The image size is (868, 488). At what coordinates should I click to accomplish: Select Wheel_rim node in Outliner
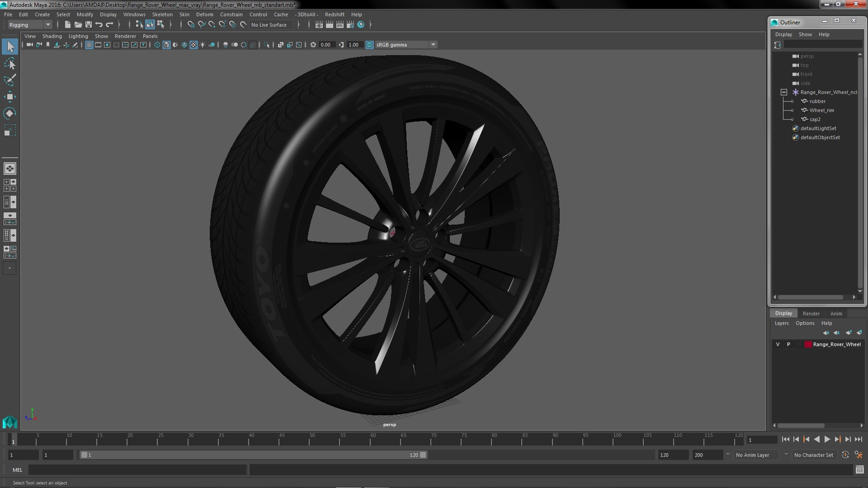click(821, 110)
